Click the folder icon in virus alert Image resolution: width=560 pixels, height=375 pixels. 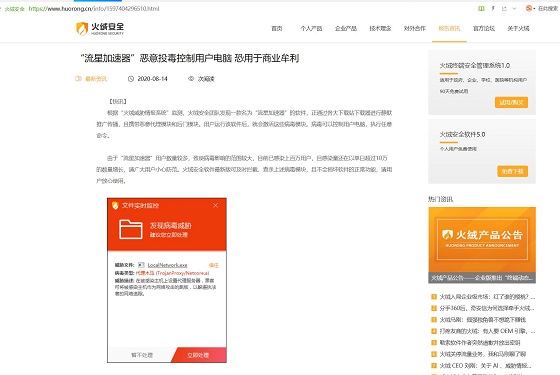click(131, 229)
